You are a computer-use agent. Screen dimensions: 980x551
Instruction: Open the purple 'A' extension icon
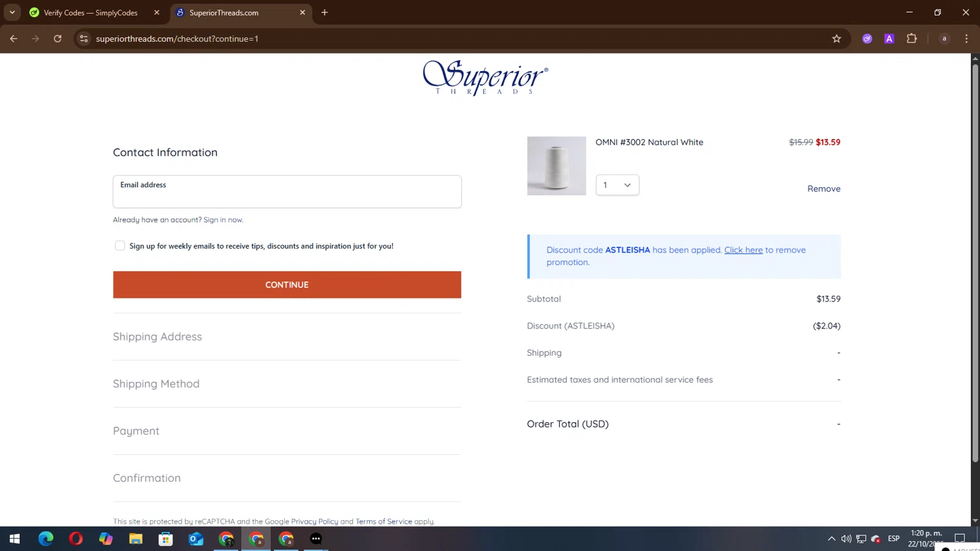click(x=889, y=39)
